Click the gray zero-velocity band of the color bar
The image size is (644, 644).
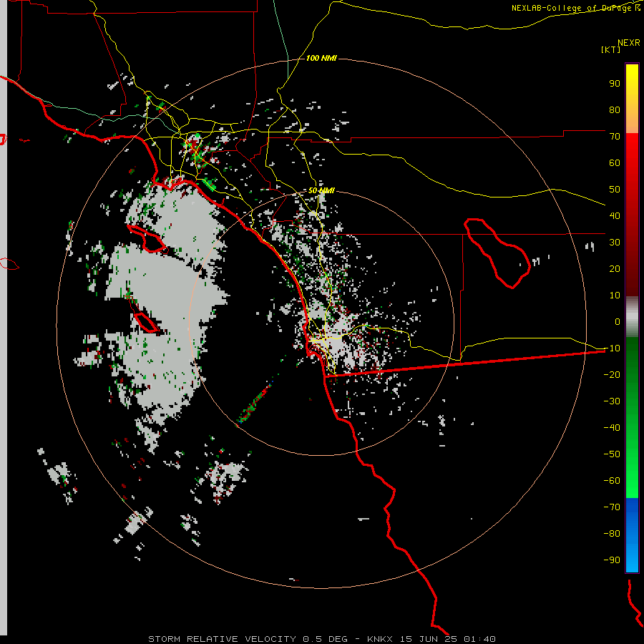632,317
